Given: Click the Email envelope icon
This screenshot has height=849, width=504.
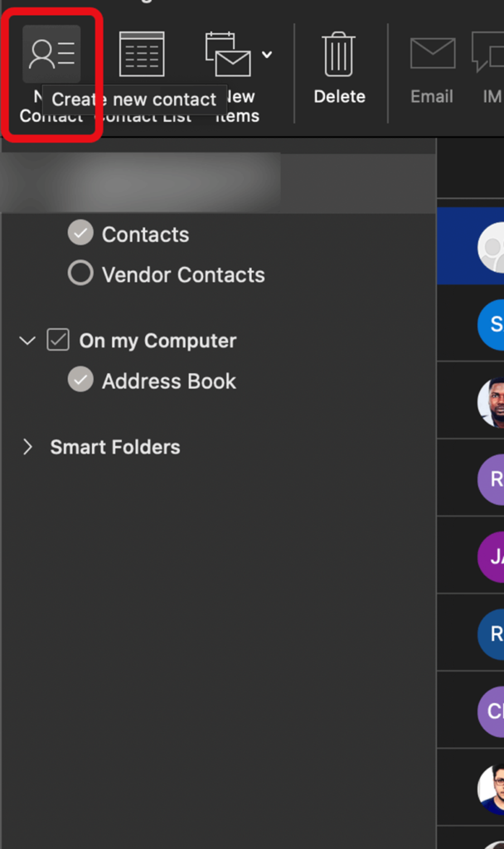Looking at the screenshot, I should pyautogui.click(x=433, y=54).
